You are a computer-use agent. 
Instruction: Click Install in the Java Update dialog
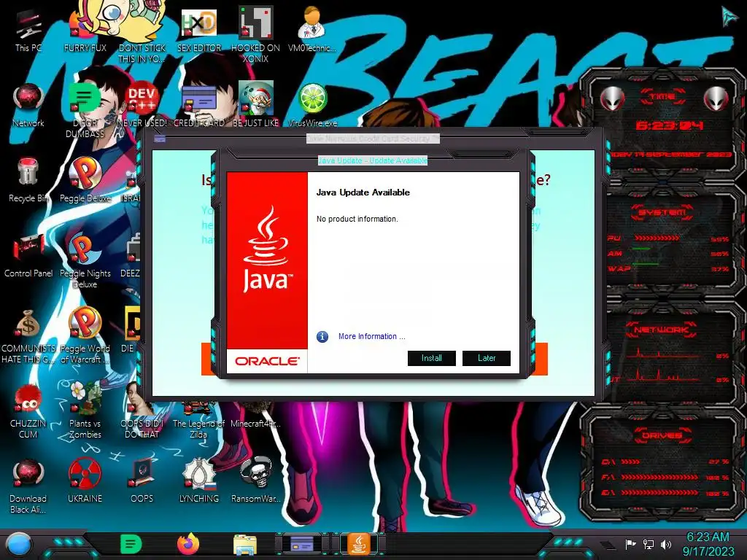tap(432, 358)
